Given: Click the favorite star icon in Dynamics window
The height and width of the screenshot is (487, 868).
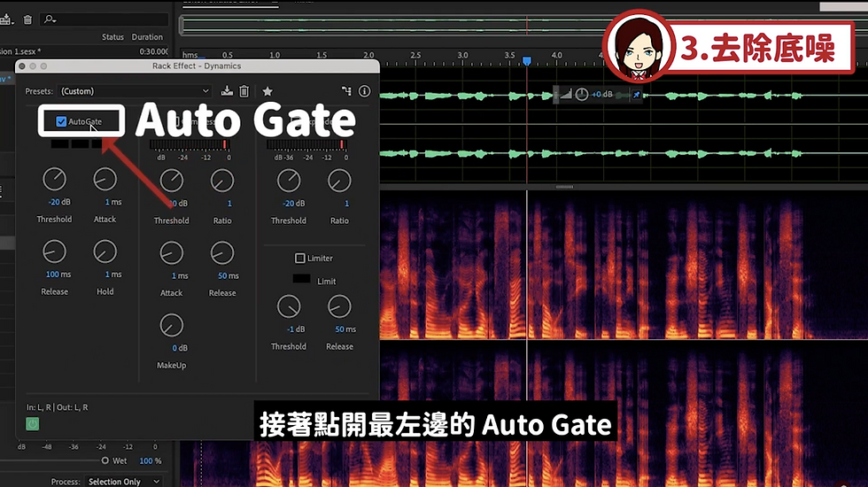Looking at the screenshot, I should pos(267,91).
